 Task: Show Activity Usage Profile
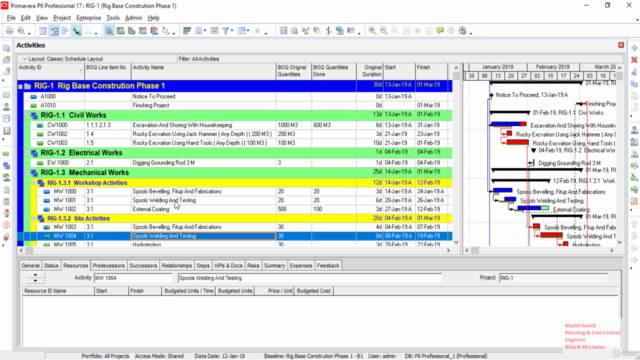click(x=131, y=31)
